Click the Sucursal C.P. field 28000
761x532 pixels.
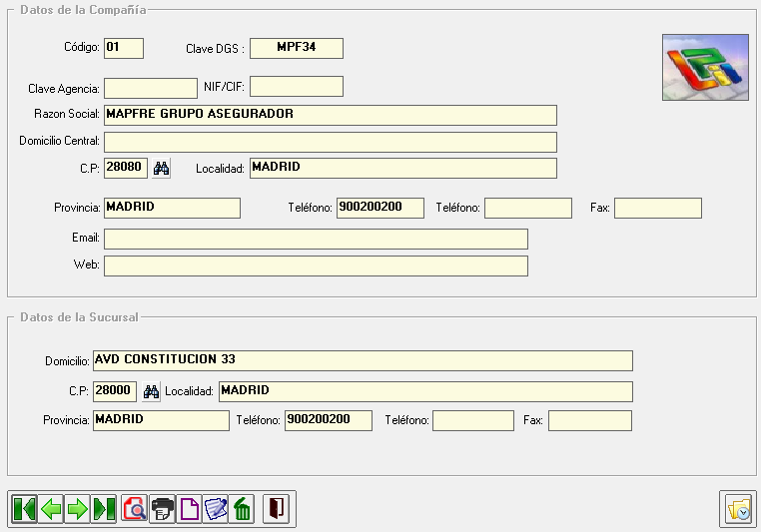click(x=115, y=391)
